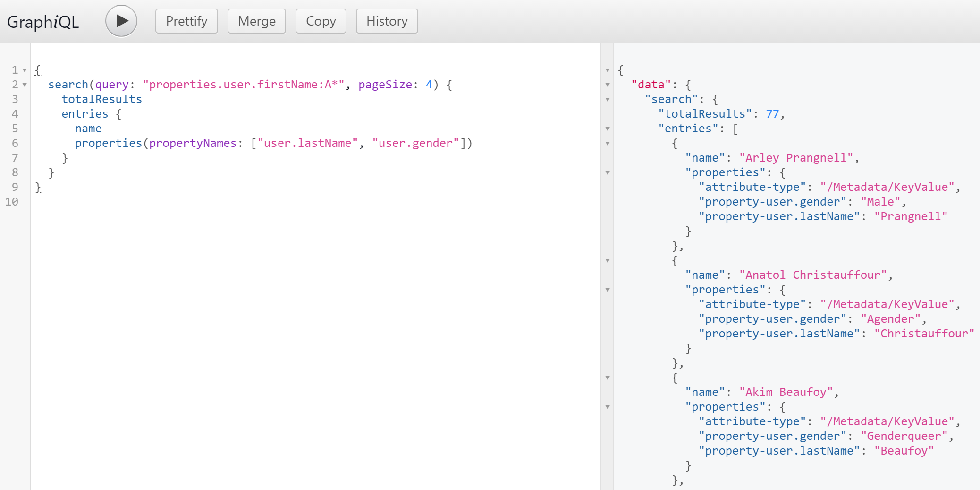Collapse line 1 fold arrow in editor
The image size is (980, 490).
coord(25,70)
